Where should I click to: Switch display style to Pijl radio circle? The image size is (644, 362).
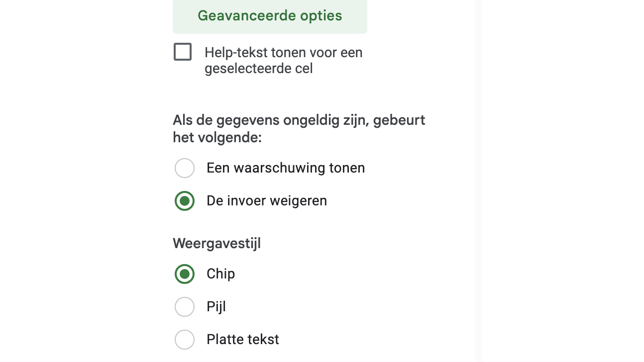pyautogui.click(x=185, y=307)
